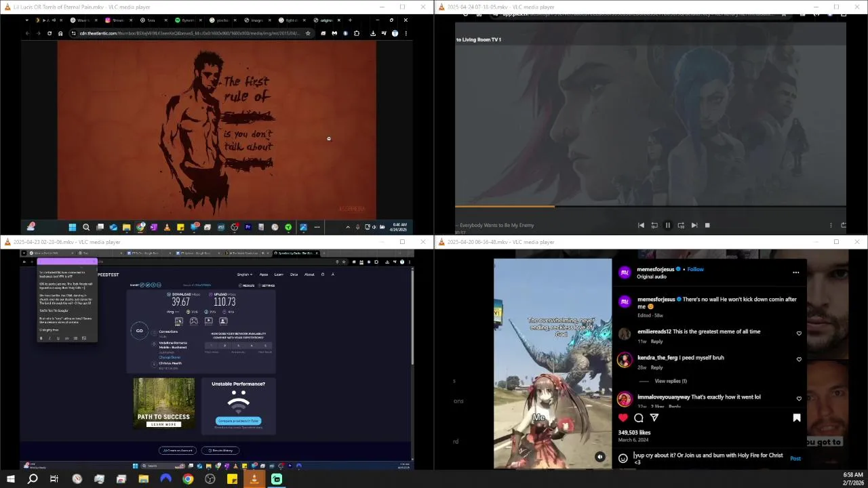Open tab search chevron in Lil Lucis browser
Screen dimensions: 868x488
[x=27, y=20]
